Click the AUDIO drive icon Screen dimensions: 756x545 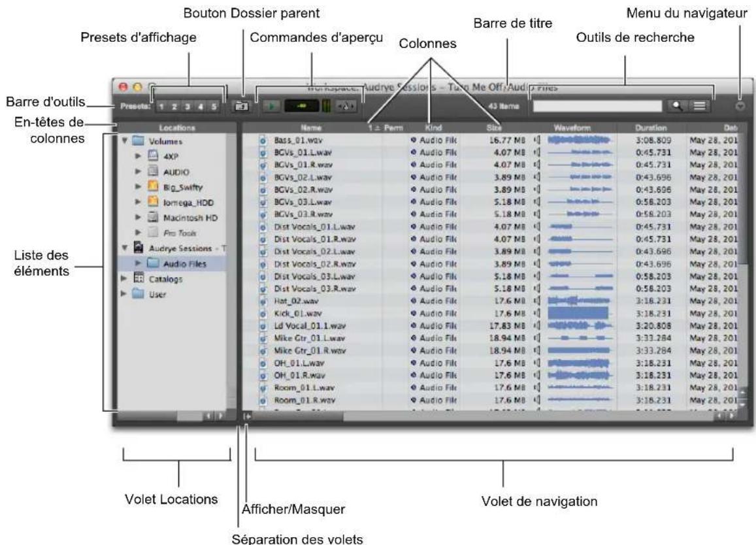[153, 171]
